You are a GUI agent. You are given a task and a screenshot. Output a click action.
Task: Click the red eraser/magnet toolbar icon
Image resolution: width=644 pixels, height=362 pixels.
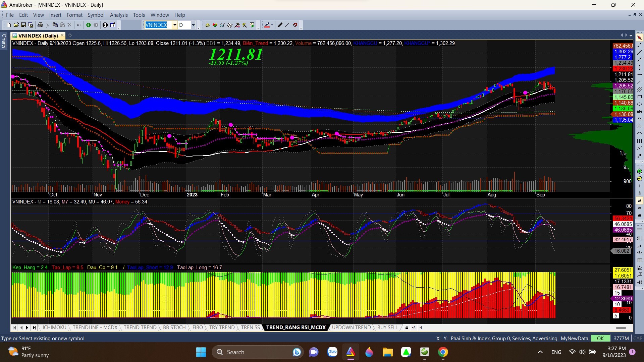[295, 25]
